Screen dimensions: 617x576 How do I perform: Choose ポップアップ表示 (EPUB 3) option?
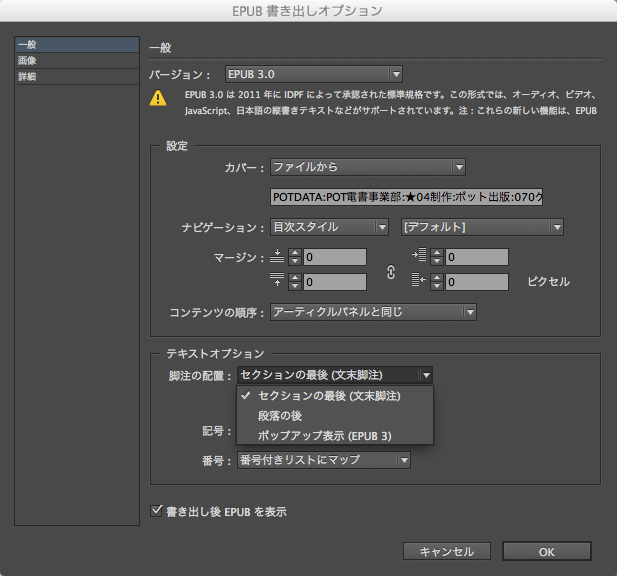pos(335,436)
